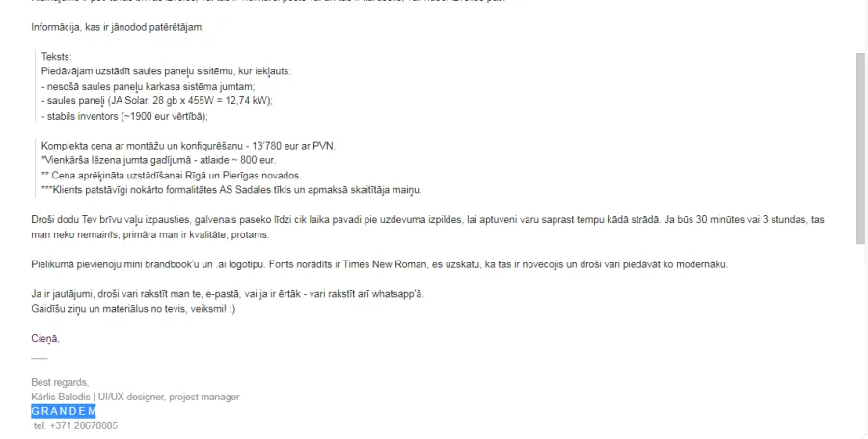Click the 'Komplekta cena ar montāžu' price line
The width and height of the screenshot is (868, 439).
coord(188,146)
